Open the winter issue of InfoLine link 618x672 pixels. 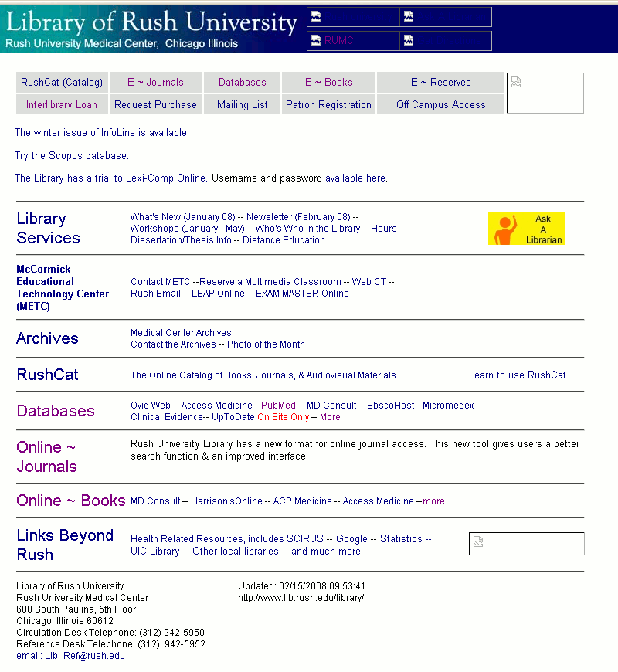click(x=101, y=132)
